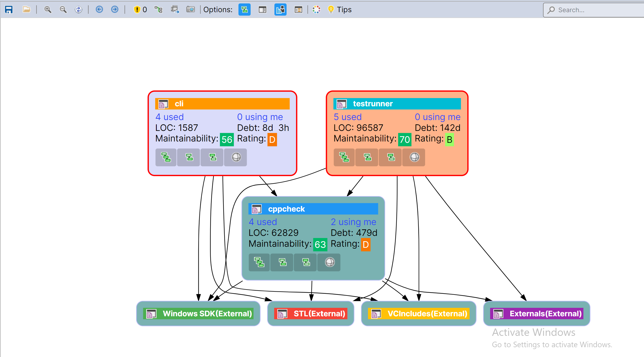
Task: Select the zoom out magnifier tool
Action: [x=63, y=10]
